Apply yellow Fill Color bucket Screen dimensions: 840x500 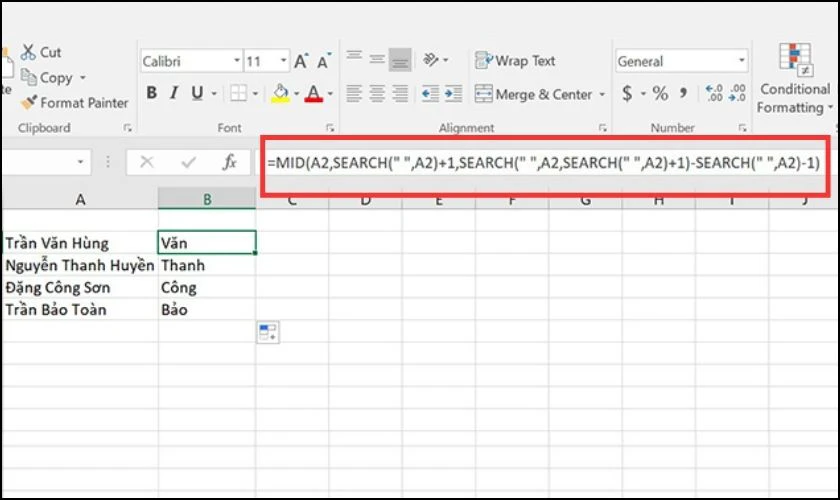[x=280, y=93]
